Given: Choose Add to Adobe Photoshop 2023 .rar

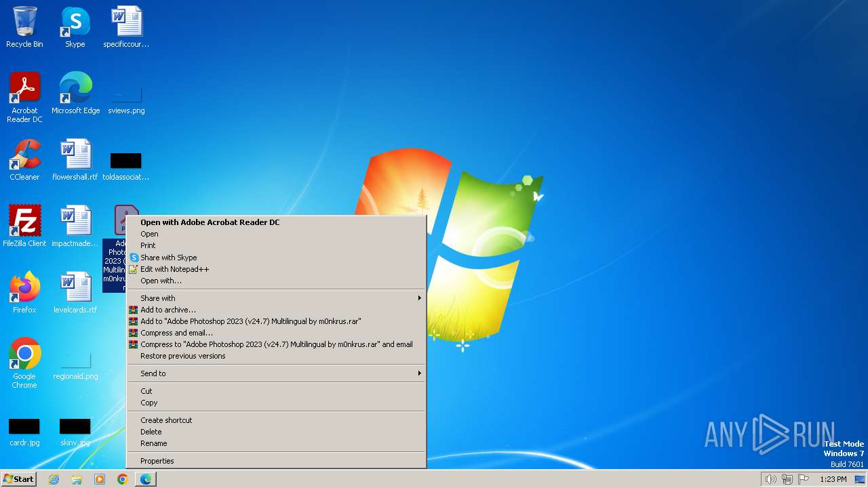Looking at the screenshot, I should (276, 321).
